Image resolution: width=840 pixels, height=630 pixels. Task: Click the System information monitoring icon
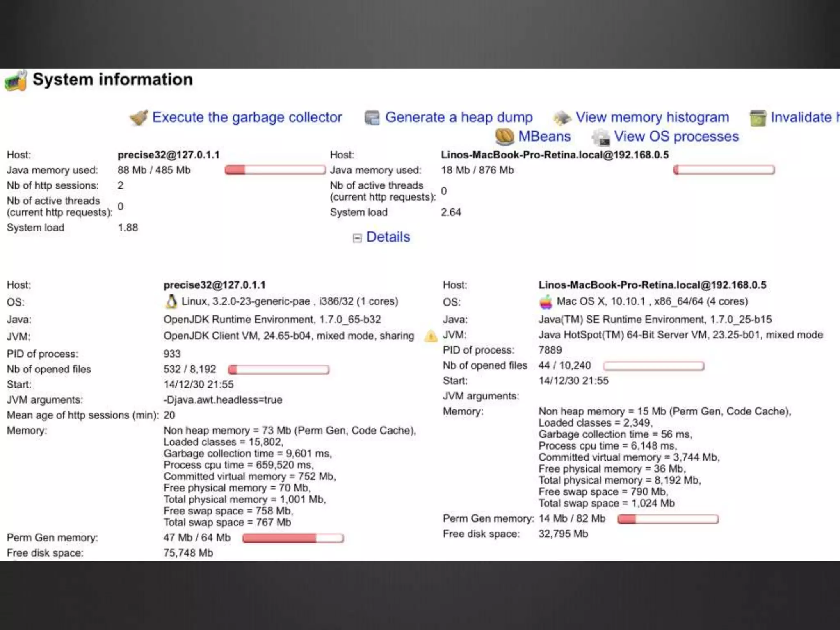click(16, 80)
